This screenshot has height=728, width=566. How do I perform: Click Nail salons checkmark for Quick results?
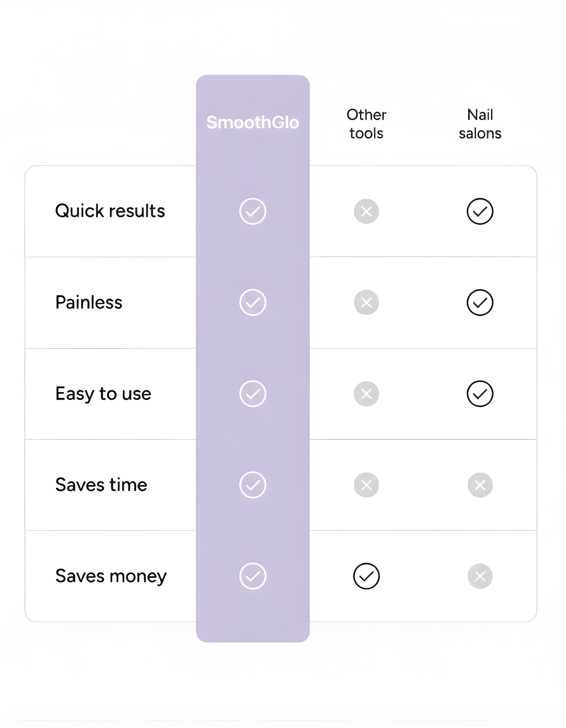pyautogui.click(x=480, y=211)
